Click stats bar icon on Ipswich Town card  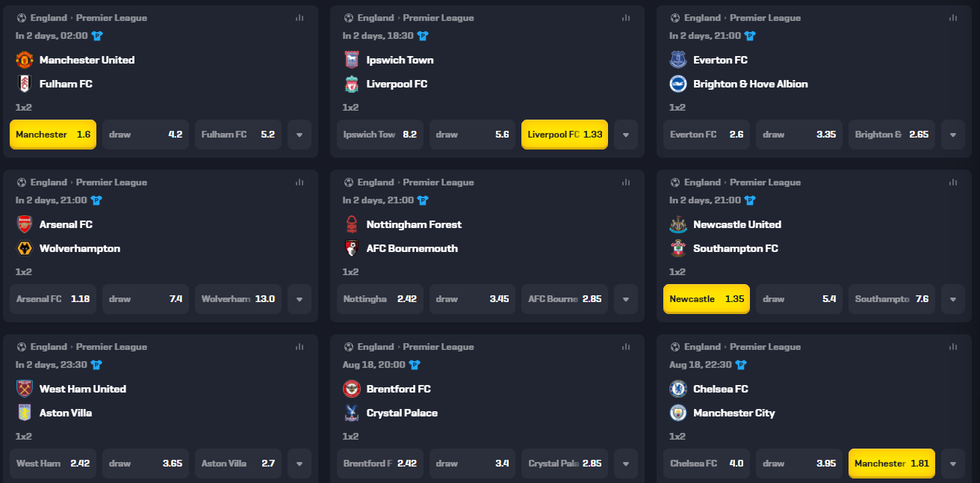point(626,18)
